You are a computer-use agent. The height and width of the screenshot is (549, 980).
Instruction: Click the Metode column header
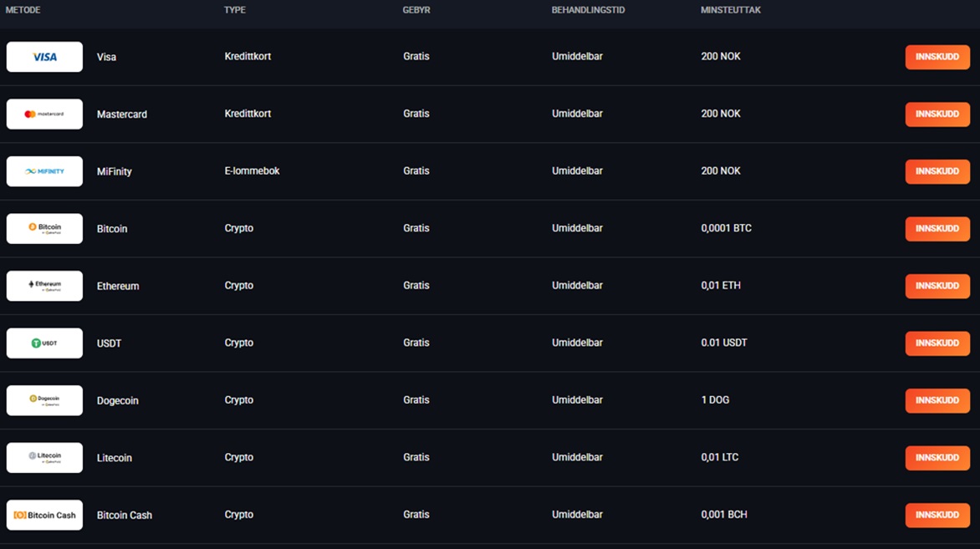pyautogui.click(x=23, y=10)
